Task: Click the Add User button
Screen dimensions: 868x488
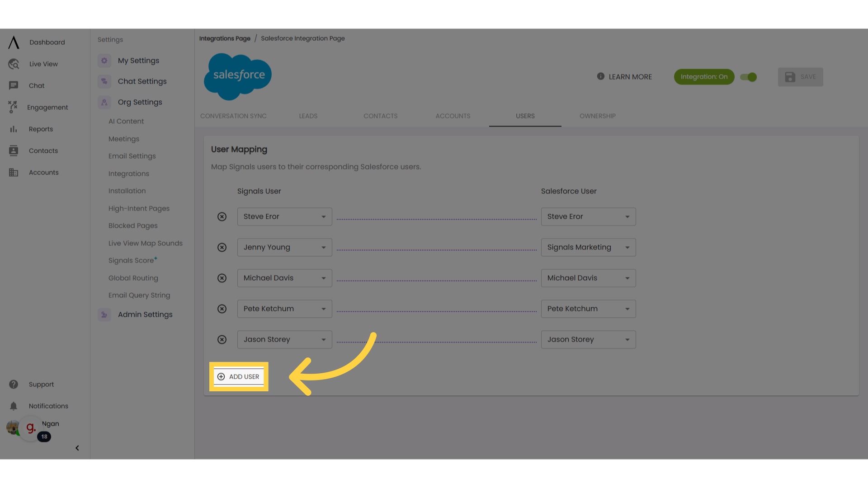Action: pos(239,377)
